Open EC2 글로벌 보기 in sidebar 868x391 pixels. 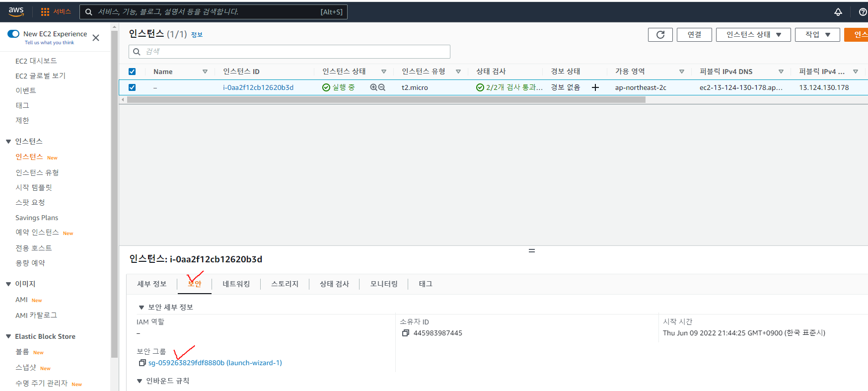(41, 76)
